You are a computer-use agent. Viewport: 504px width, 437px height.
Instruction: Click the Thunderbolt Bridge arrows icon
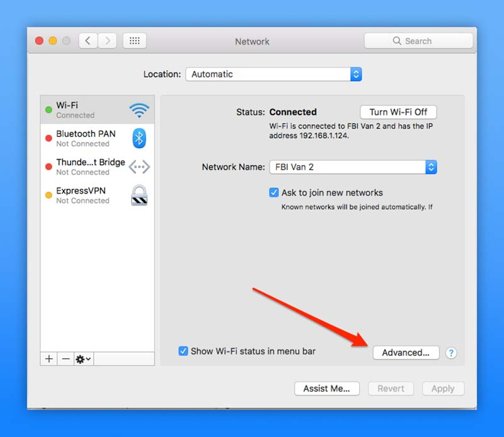pyautogui.click(x=139, y=167)
